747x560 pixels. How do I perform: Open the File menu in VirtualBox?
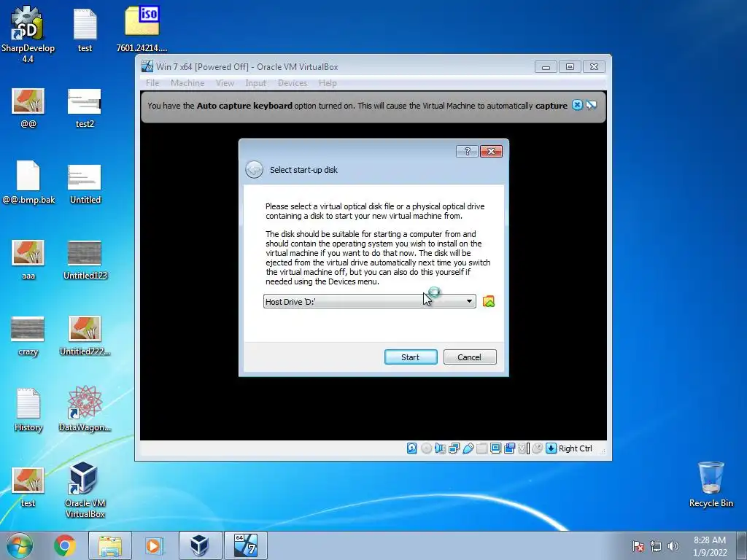point(152,83)
